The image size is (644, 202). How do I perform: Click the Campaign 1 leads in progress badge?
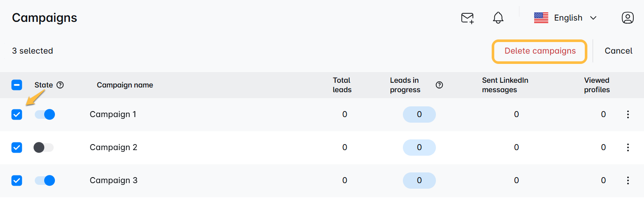[419, 115]
